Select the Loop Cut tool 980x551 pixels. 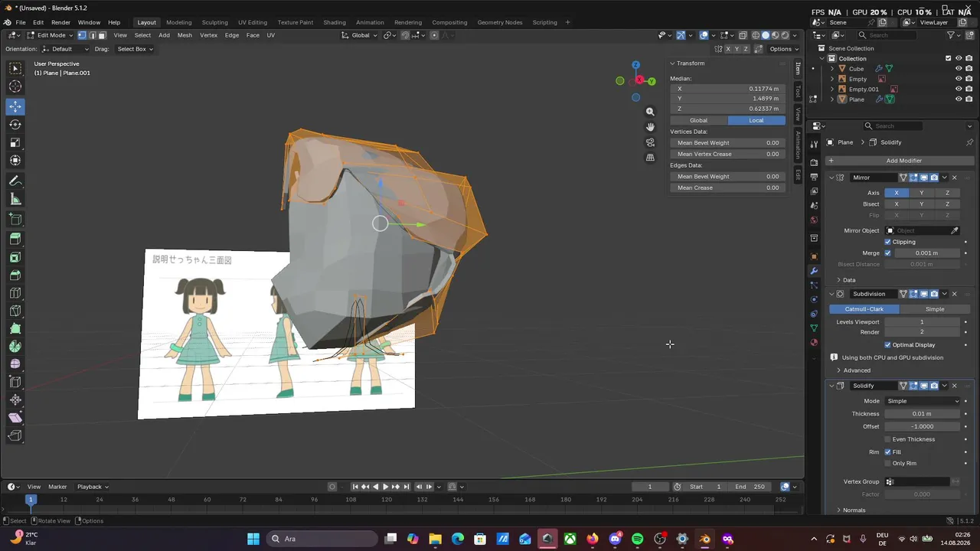point(15,293)
